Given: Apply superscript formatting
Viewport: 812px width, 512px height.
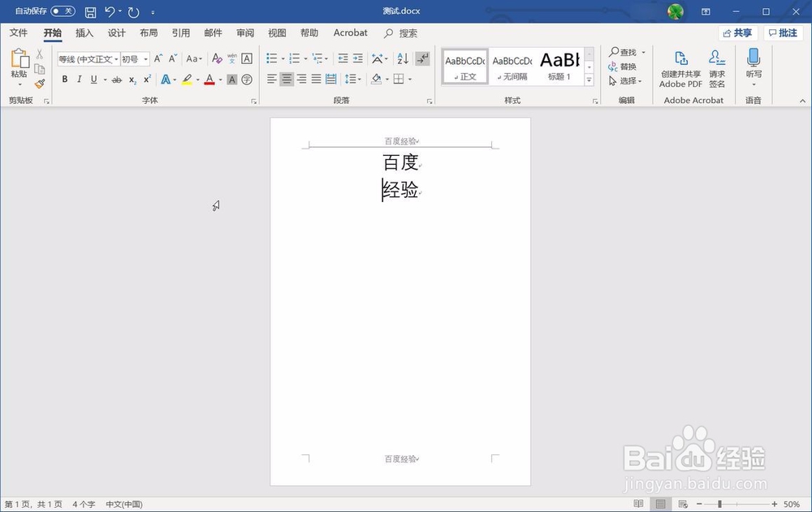Looking at the screenshot, I should click(x=147, y=80).
